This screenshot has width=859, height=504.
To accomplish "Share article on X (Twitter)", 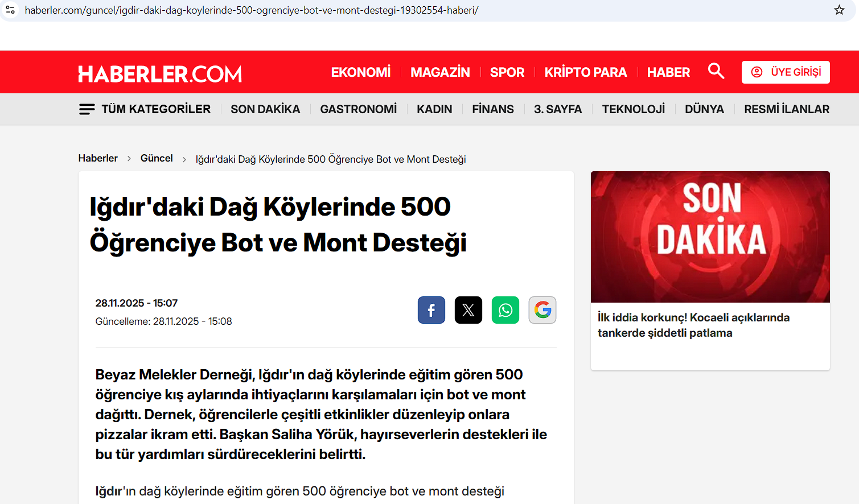I will 468,310.
